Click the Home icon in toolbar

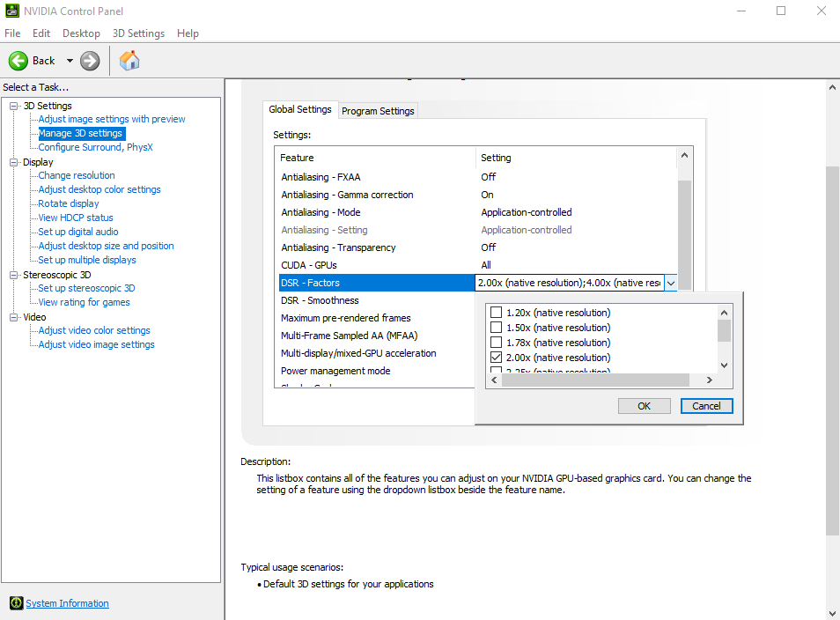point(129,61)
